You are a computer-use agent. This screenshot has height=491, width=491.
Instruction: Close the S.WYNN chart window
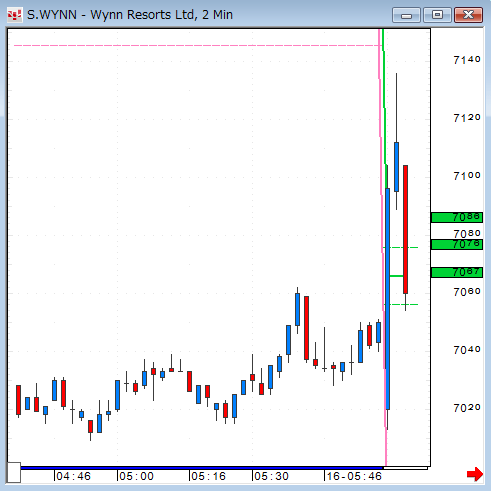468,15
